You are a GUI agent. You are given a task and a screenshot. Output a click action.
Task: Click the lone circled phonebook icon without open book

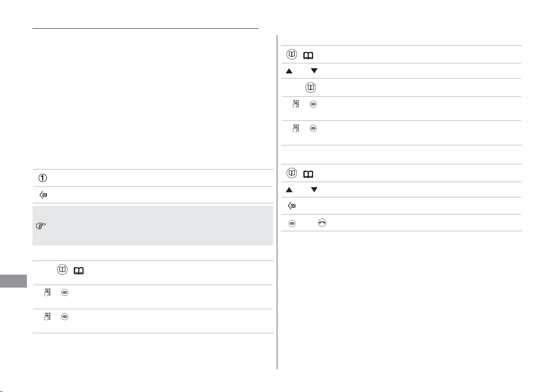(311, 87)
